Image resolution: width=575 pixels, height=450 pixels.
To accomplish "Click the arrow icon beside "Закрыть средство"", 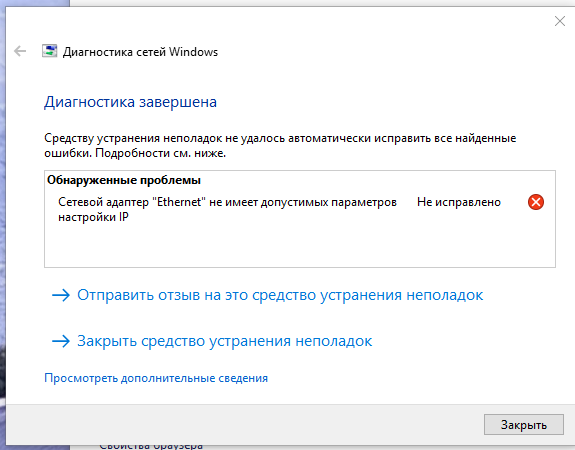I will coord(61,341).
